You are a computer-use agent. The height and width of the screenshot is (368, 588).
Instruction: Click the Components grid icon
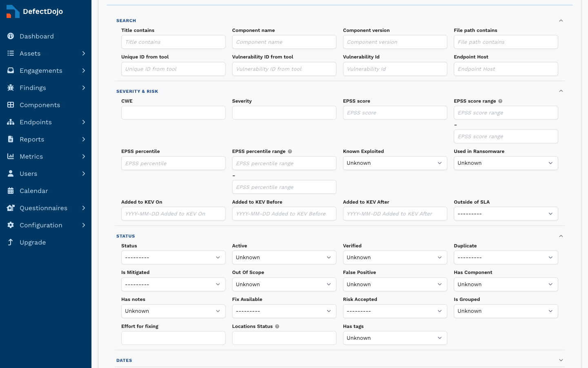(x=11, y=105)
